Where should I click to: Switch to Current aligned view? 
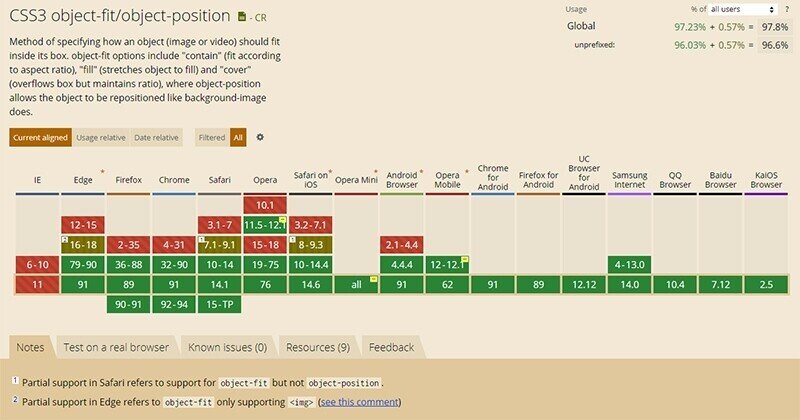pyautogui.click(x=40, y=137)
